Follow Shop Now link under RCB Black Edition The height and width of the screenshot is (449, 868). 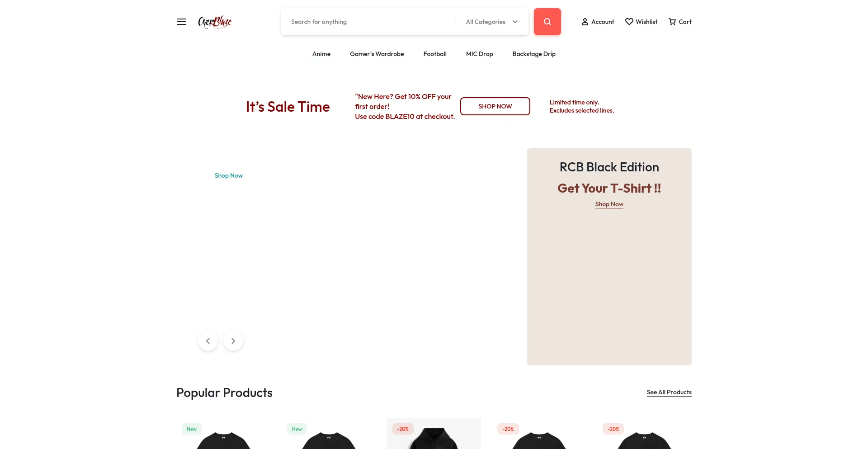[609, 204]
